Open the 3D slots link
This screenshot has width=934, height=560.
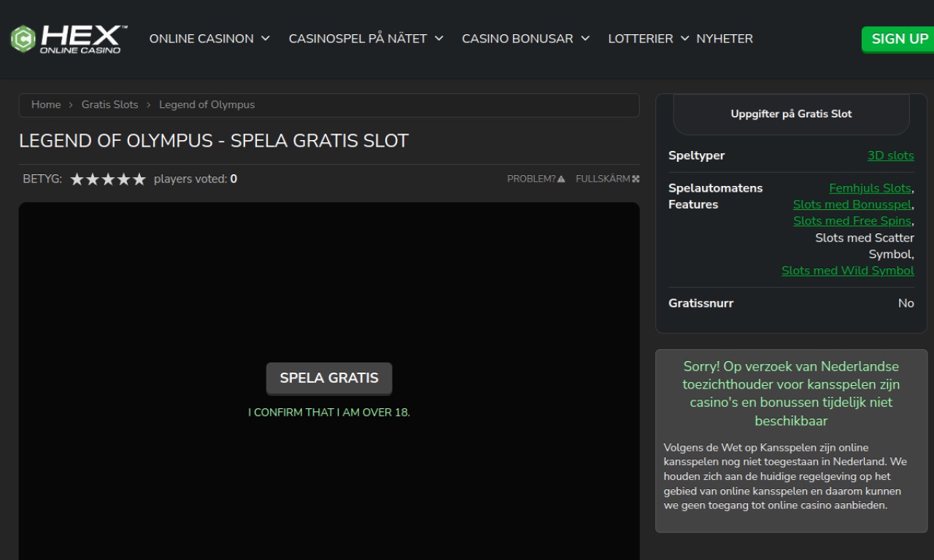coord(890,155)
